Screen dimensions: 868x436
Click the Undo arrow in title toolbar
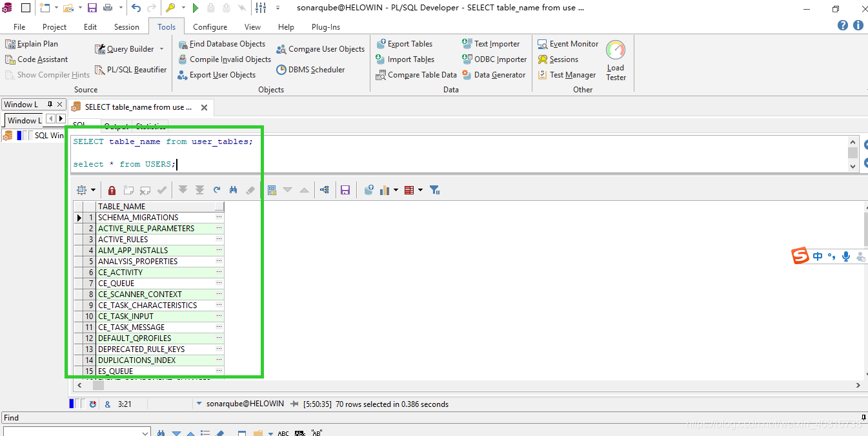pyautogui.click(x=136, y=8)
